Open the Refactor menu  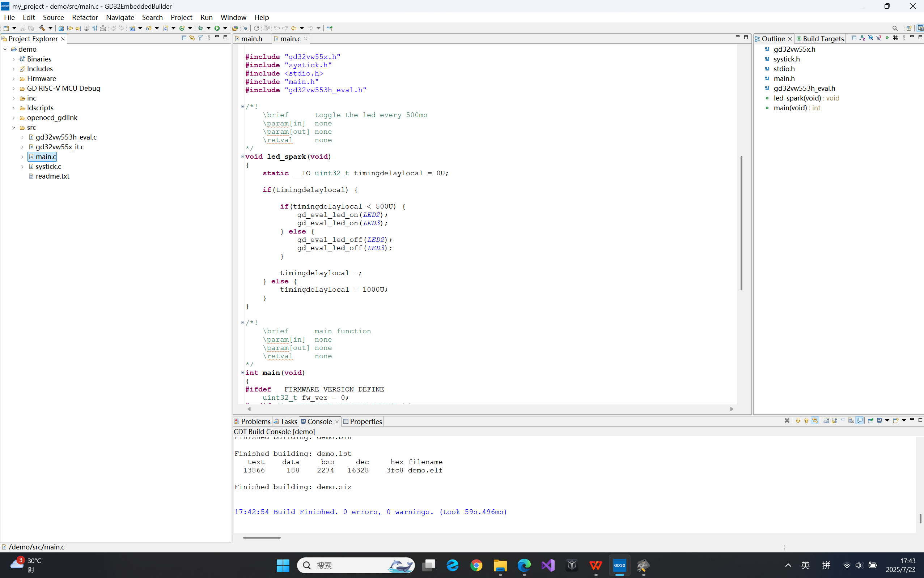[85, 17]
